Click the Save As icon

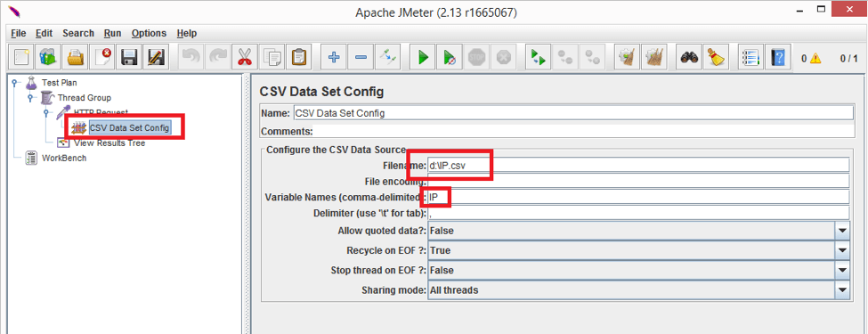click(x=156, y=56)
